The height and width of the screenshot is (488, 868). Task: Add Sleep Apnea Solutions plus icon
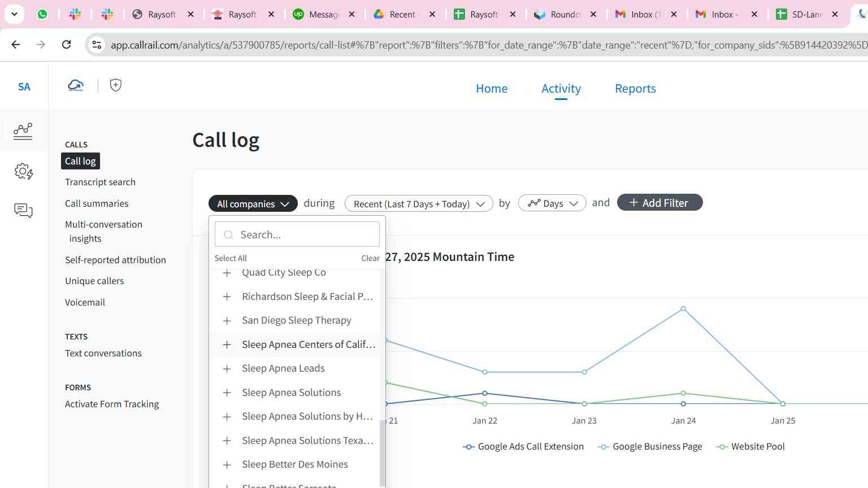227,393
